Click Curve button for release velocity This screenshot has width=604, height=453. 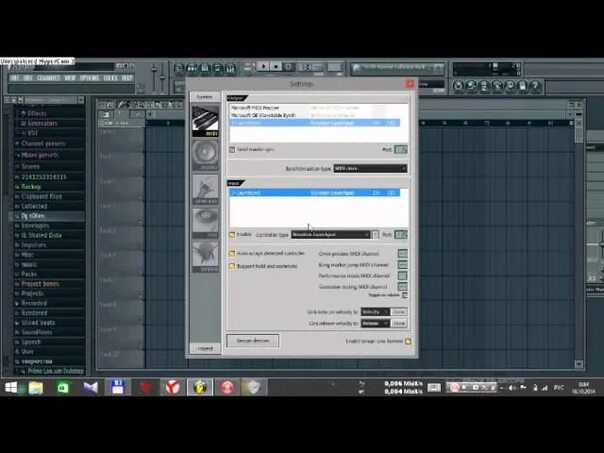pos(399,323)
